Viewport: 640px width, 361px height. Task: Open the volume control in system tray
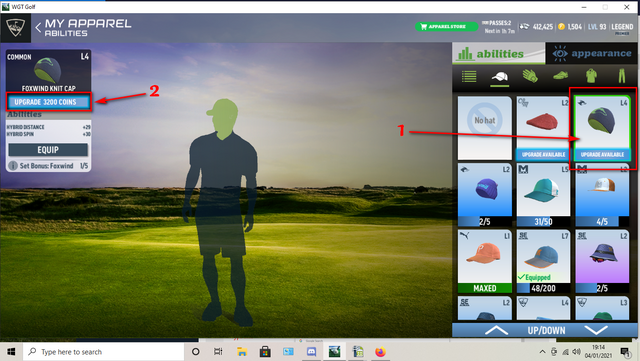(x=576, y=352)
